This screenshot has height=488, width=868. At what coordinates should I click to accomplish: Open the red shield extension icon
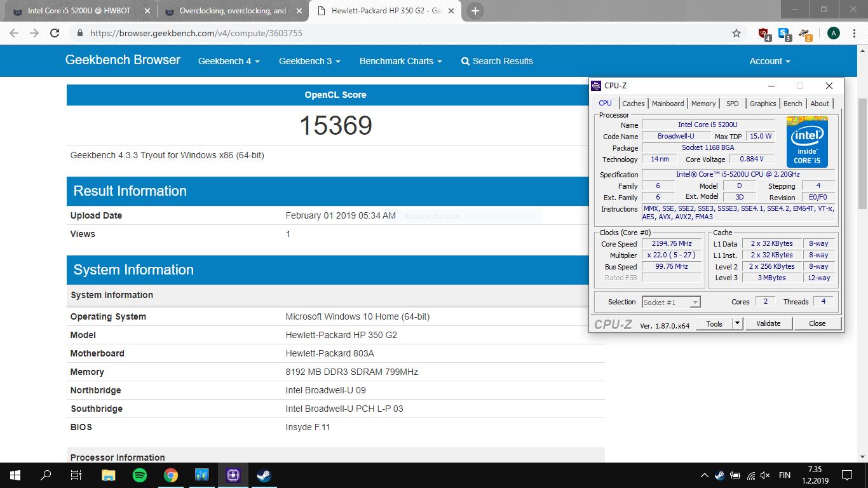(765, 33)
